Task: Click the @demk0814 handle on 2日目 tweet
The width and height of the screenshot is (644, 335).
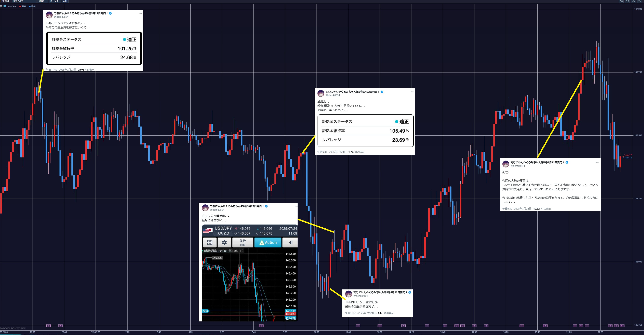Action: (x=333, y=95)
